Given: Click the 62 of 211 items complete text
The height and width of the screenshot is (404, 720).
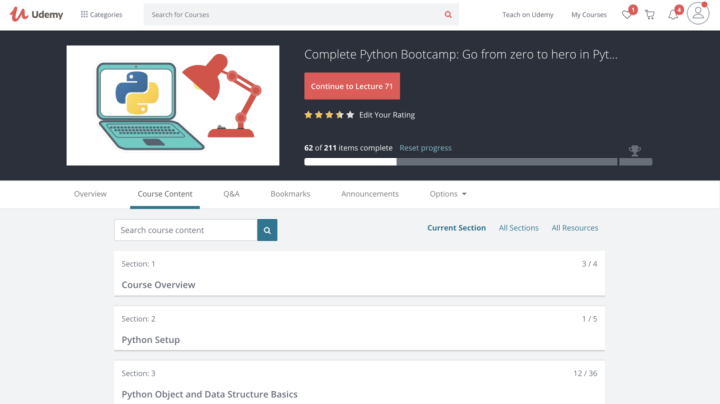Looking at the screenshot, I should pos(348,148).
